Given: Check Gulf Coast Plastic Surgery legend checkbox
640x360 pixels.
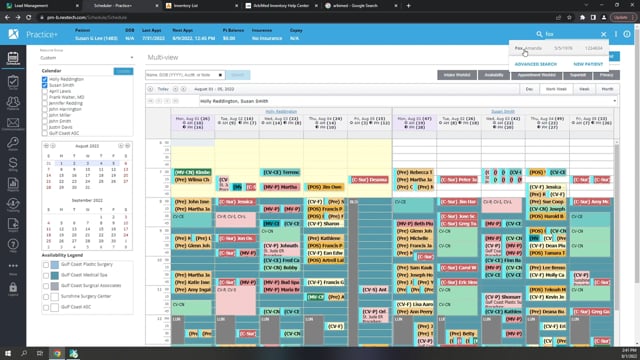Looking at the screenshot, I should (46, 265).
